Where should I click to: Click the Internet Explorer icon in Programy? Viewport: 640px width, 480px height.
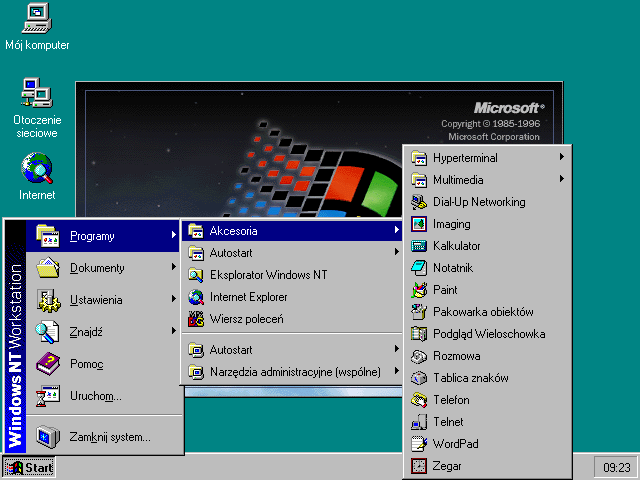tap(197, 297)
